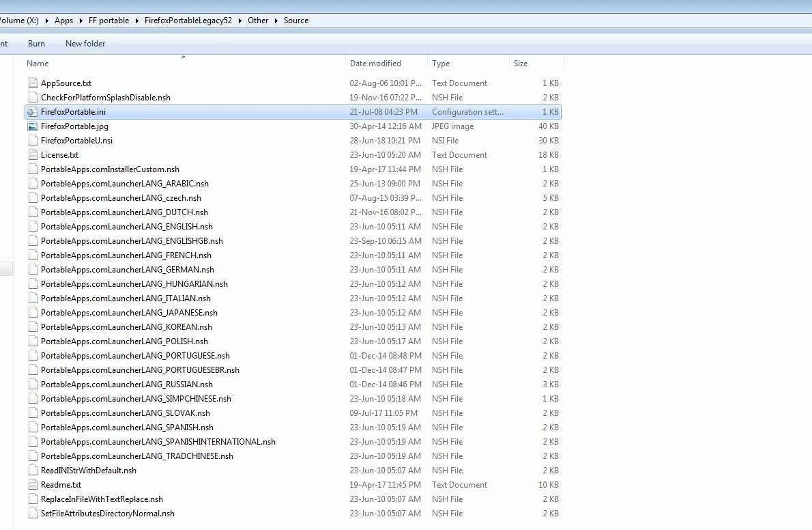Click the FirefoxPortable.jpg image file icon

tap(33, 126)
